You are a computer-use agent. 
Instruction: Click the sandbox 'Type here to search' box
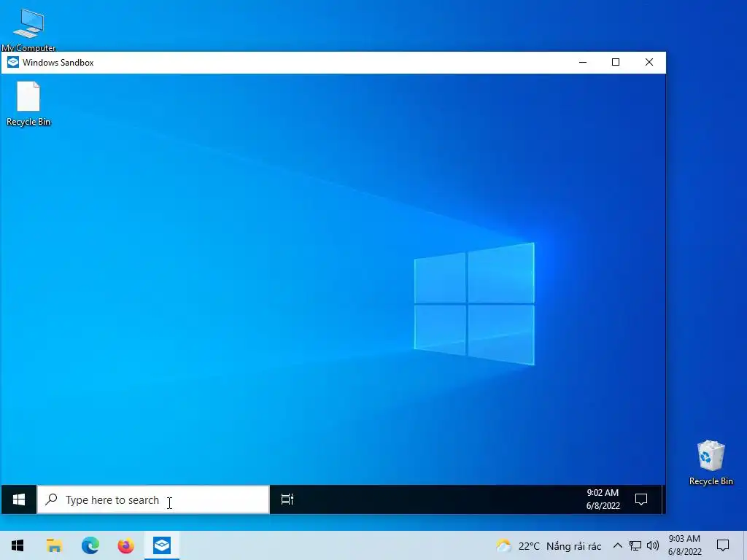click(153, 499)
